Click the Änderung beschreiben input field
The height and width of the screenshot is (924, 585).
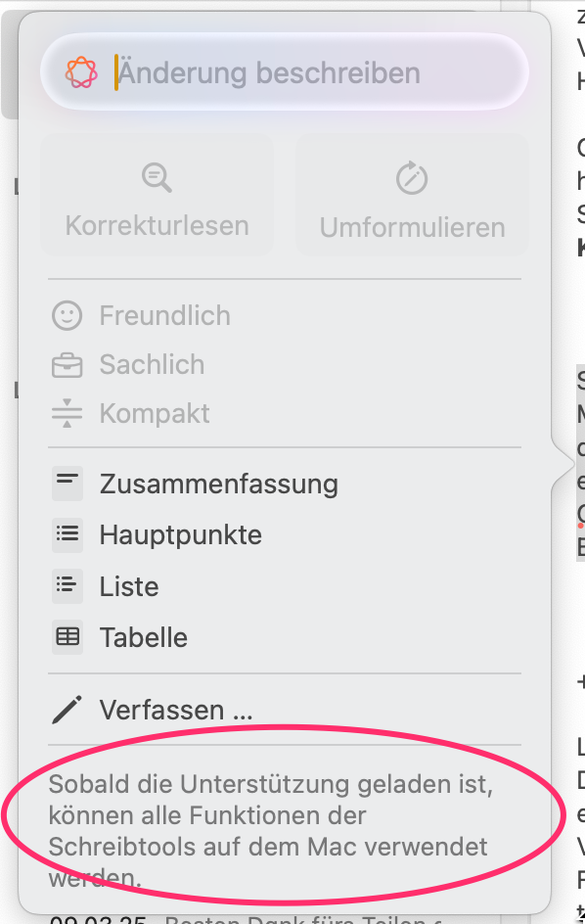coord(285,71)
